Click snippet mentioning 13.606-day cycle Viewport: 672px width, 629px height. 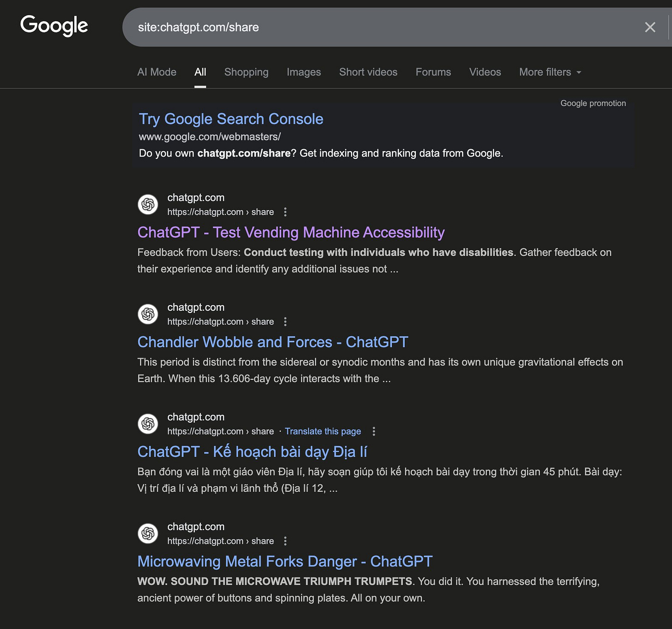380,370
